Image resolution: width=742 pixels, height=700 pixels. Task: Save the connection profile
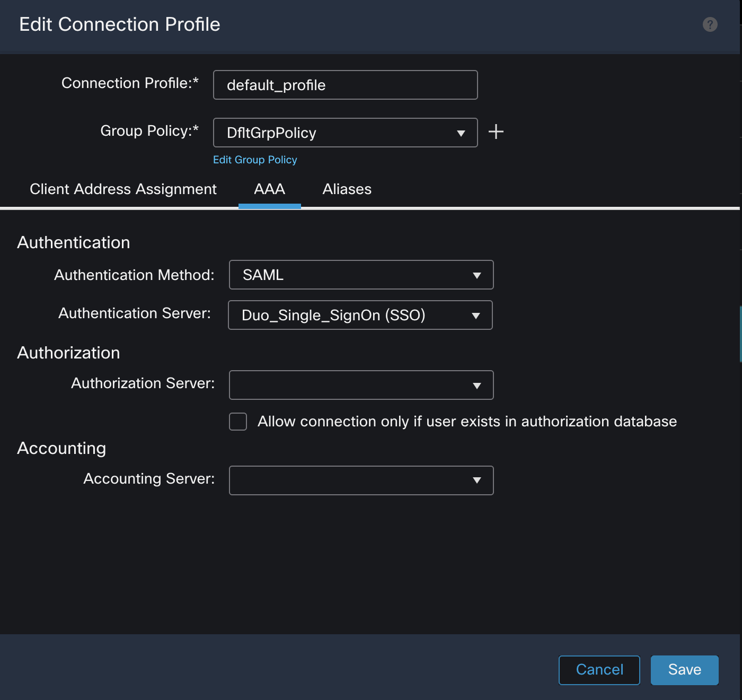point(684,670)
